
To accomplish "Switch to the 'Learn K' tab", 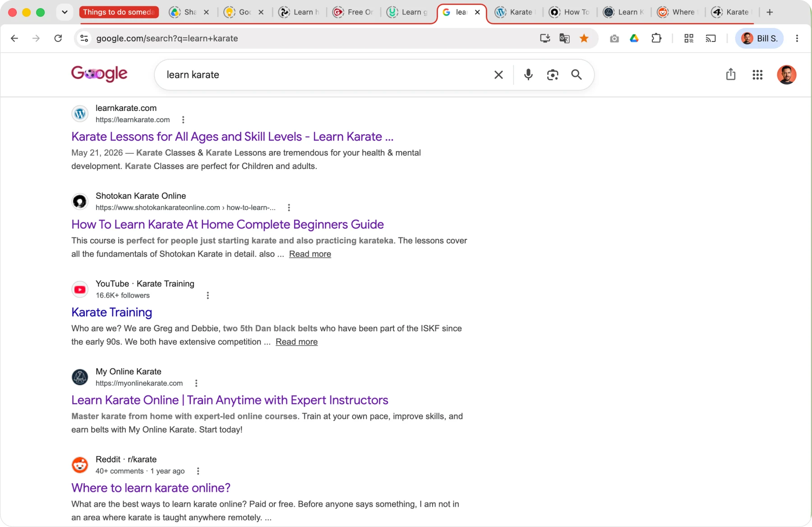I will (624, 12).
